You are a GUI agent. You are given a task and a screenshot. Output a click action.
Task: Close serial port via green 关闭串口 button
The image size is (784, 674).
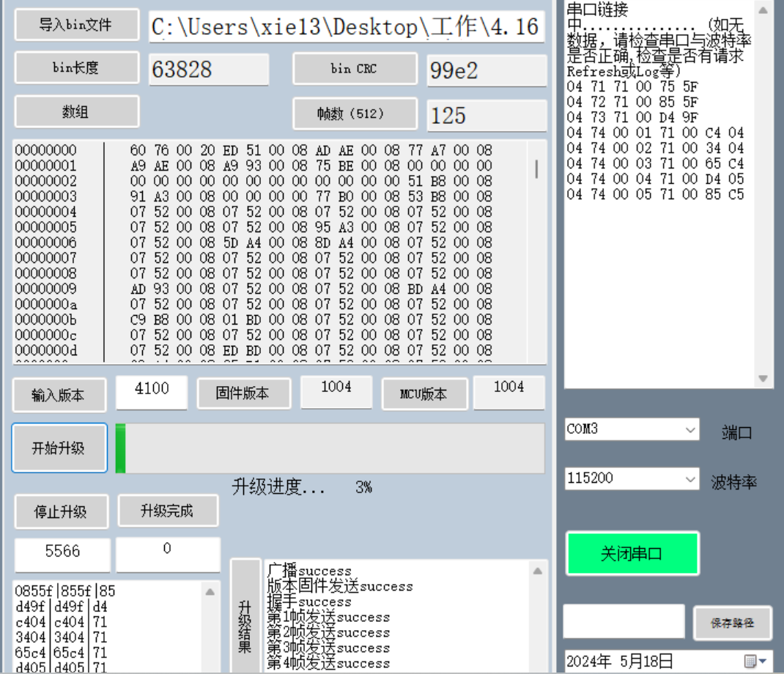[x=632, y=554]
